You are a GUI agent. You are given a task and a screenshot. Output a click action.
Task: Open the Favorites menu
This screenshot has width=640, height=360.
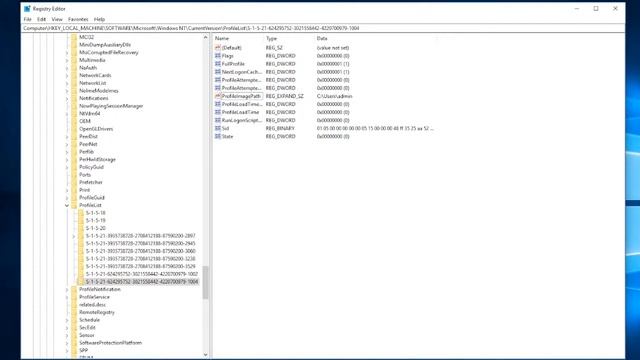[78, 19]
